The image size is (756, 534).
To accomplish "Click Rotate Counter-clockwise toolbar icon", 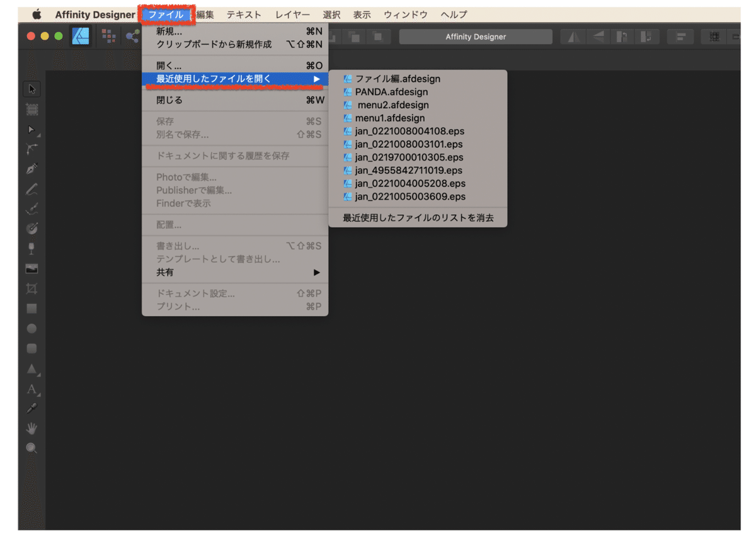I will pos(622,37).
